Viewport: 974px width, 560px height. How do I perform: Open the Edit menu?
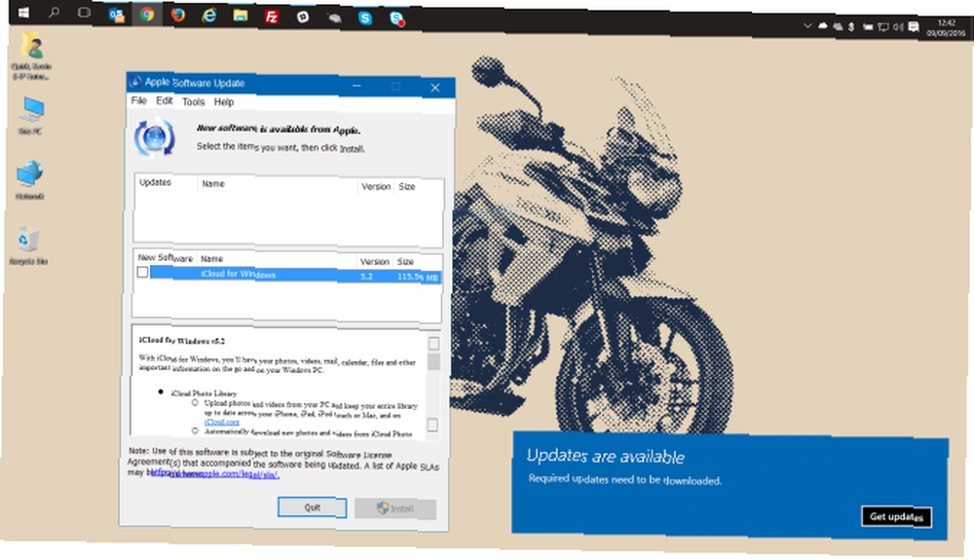click(164, 100)
